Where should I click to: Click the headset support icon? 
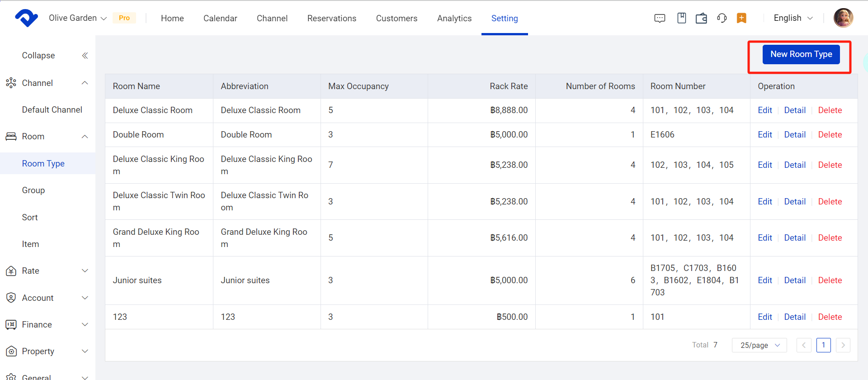tap(722, 18)
